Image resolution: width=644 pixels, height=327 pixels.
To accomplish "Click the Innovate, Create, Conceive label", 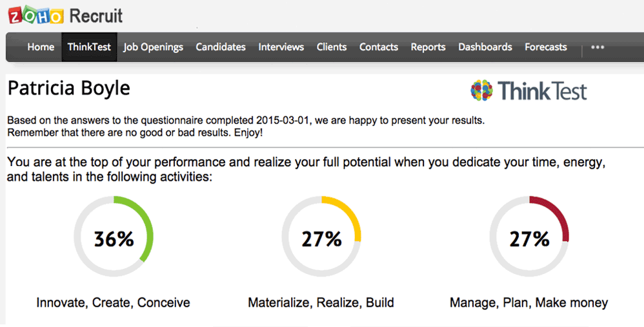I will click(114, 302).
